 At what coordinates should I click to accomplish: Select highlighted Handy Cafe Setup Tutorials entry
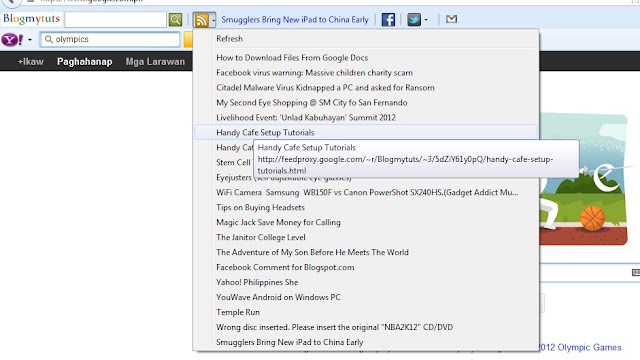pos(366,132)
